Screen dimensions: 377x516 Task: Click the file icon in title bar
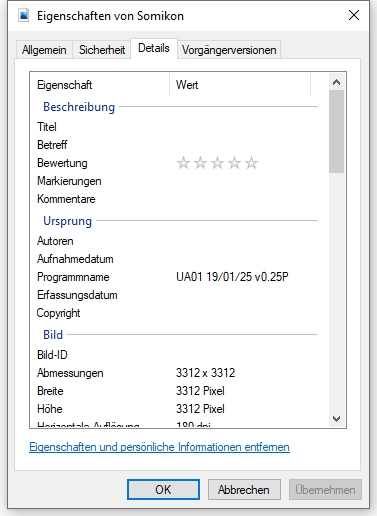[24, 16]
